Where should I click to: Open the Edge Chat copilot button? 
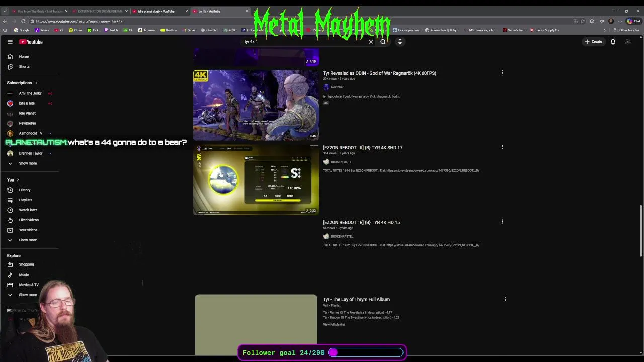pyautogui.click(x=633, y=21)
